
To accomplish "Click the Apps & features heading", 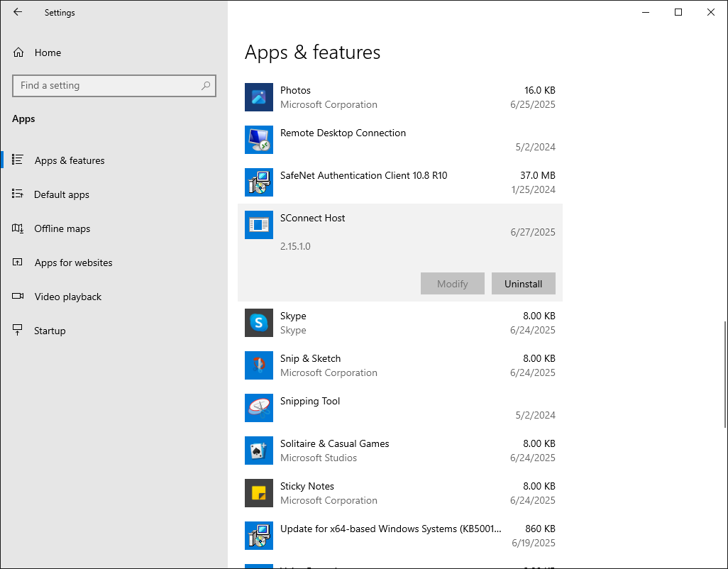I will (312, 52).
